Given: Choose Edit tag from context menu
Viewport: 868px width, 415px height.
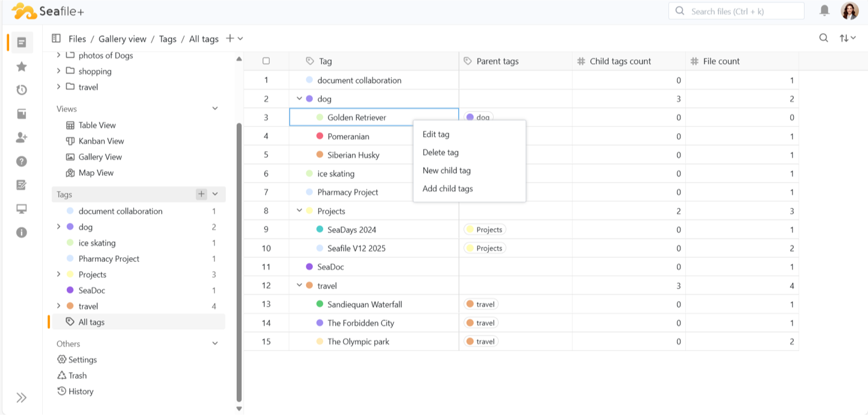Looking at the screenshot, I should (x=470, y=134).
